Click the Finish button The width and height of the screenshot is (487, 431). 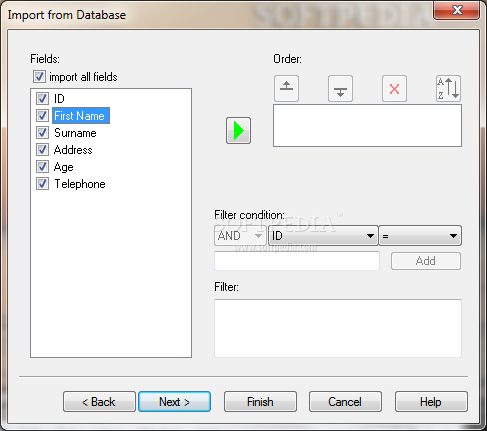260,402
